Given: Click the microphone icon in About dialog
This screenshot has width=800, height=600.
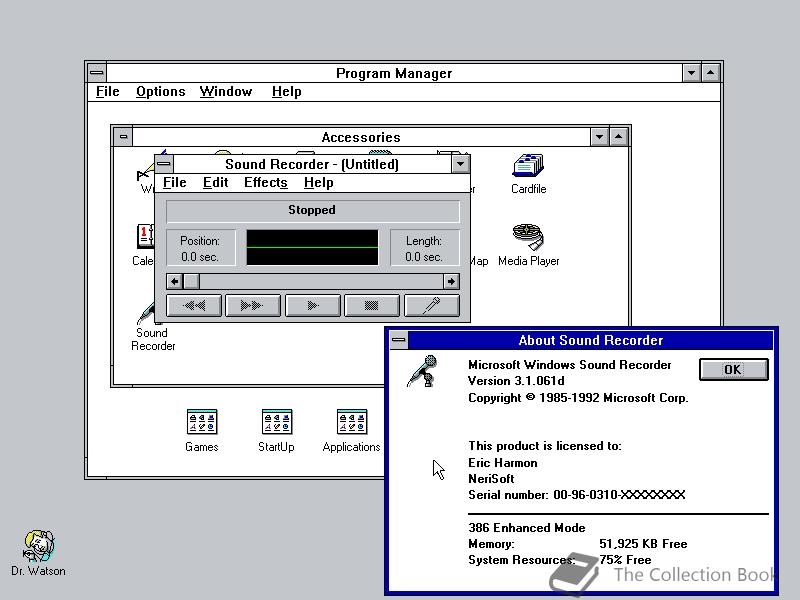Looking at the screenshot, I should 423,371.
